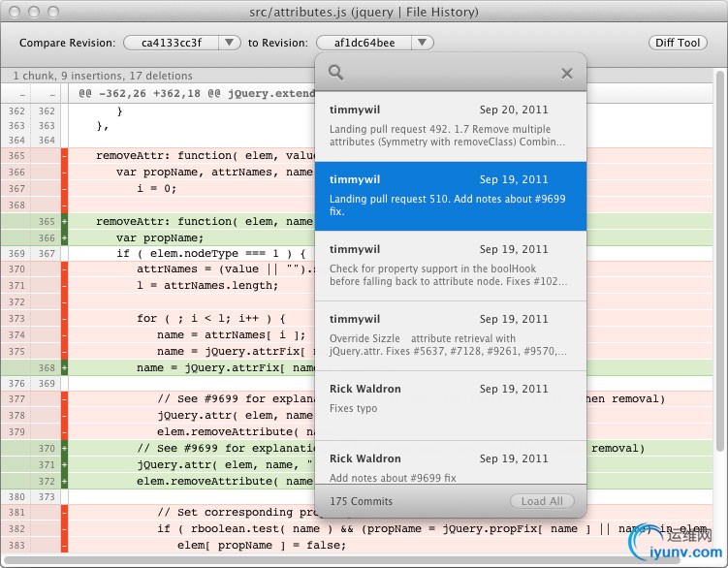Select Rick Waldron's Add notes about #9699 commit

click(x=451, y=462)
